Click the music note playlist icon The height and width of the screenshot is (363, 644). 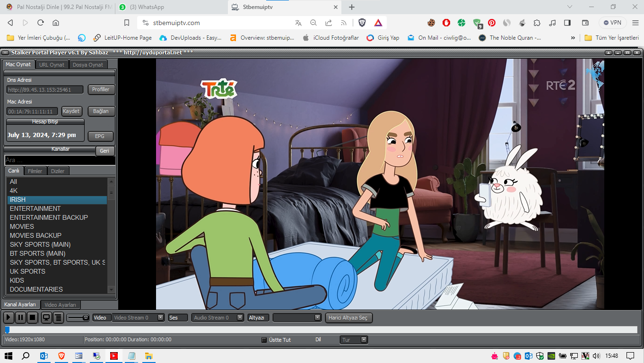click(552, 23)
